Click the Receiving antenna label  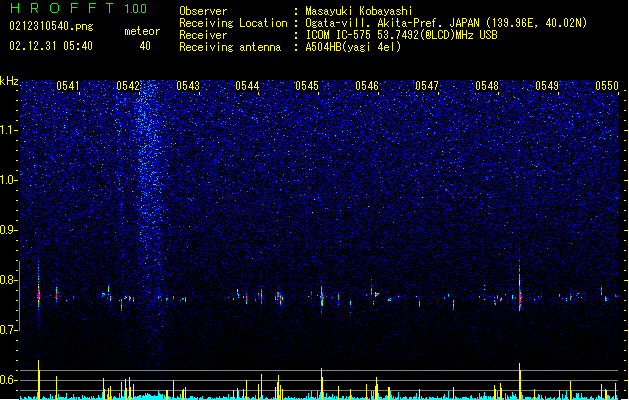pyautogui.click(x=230, y=47)
